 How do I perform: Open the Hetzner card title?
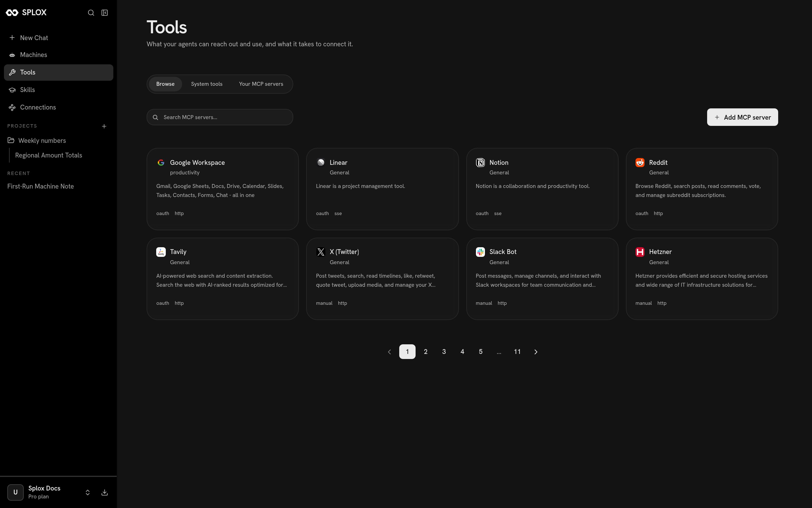click(x=660, y=252)
